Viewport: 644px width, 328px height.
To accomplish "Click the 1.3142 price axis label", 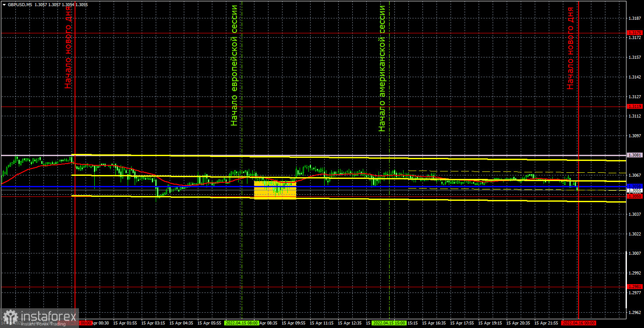I will [635, 77].
